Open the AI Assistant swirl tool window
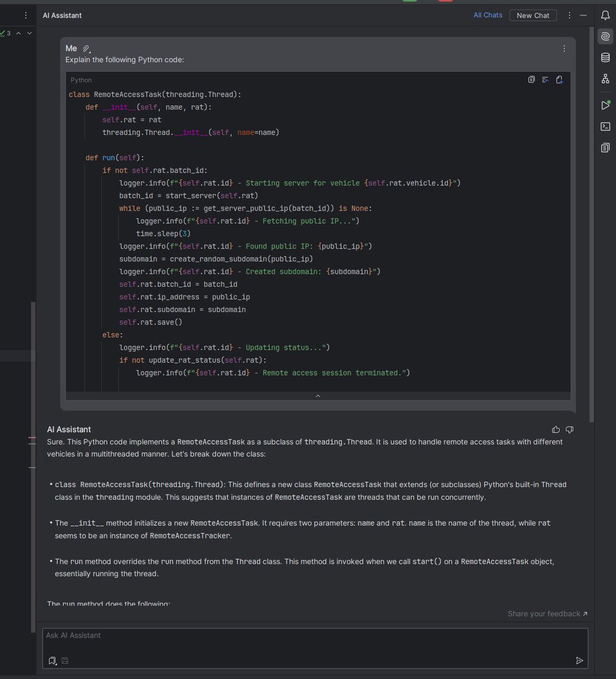This screenshot has width=616, height=679. (605, 36)
